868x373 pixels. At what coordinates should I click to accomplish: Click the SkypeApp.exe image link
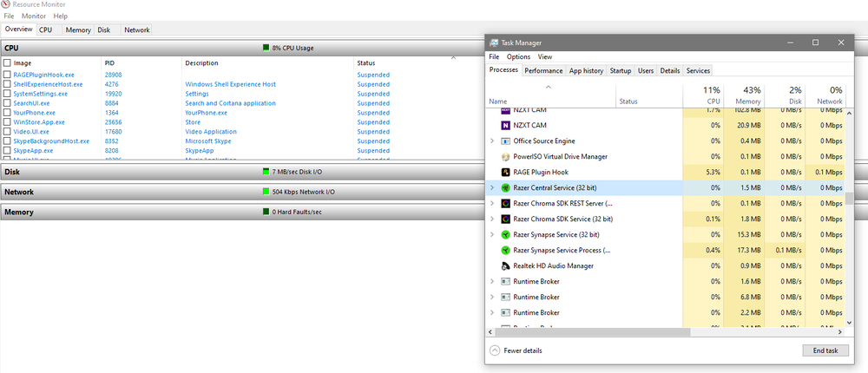(x=33, y=151)
